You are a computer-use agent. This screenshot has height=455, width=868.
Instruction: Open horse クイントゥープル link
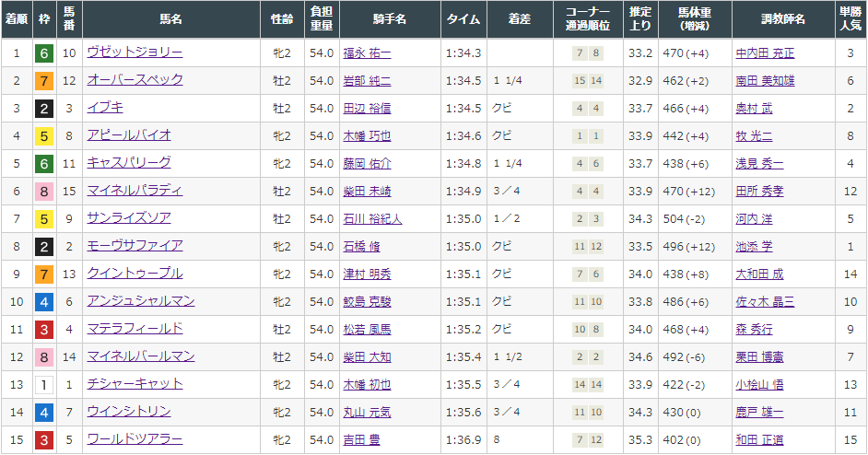[x=135, y=274]
